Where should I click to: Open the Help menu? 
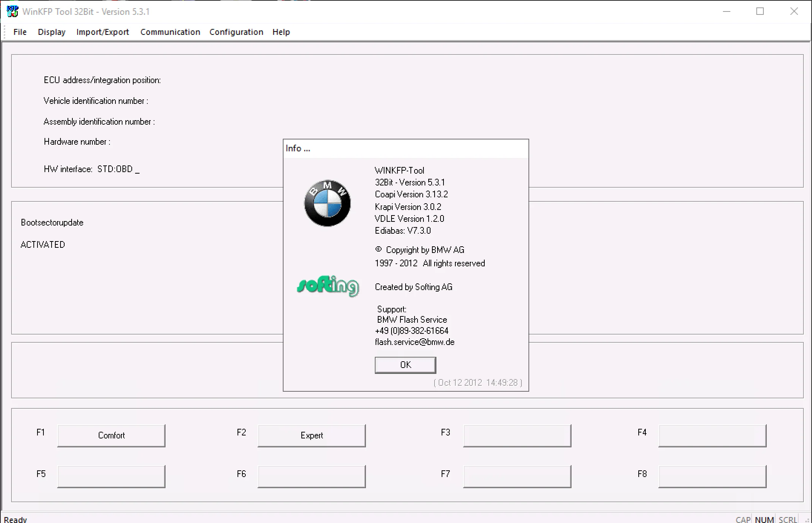click(281, 32)
